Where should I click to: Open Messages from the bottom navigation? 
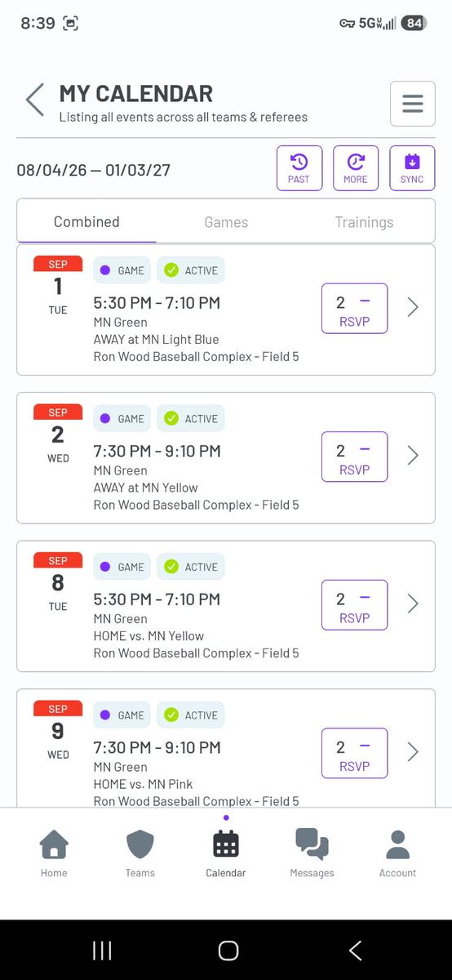312,853
